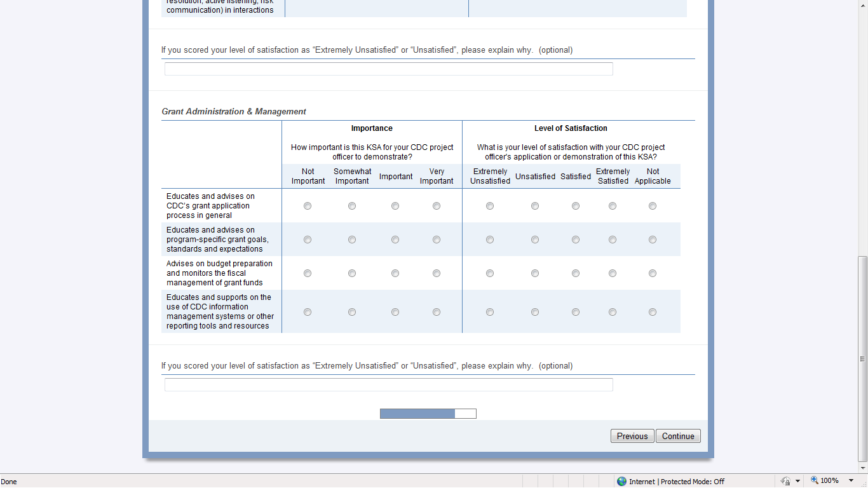Select Satisfied for budget preparation row
The image size is (868, 488).
point(576,273)
